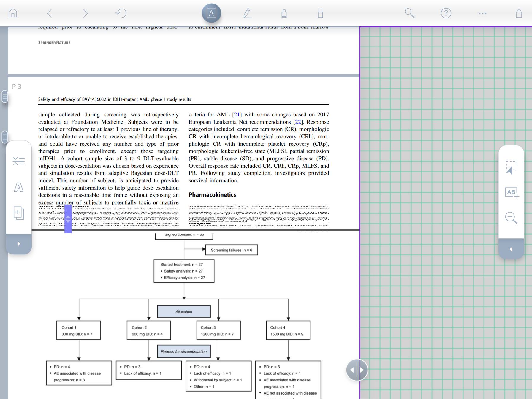Viewport: 532px width, 399px height.
Task: Click the split view divider handle
Action: 357,370
